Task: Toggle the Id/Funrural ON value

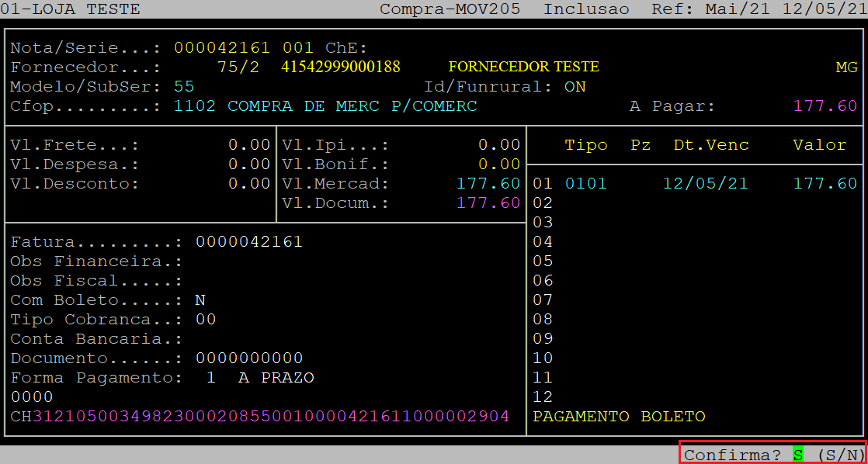Action: [x=575, y=86]
